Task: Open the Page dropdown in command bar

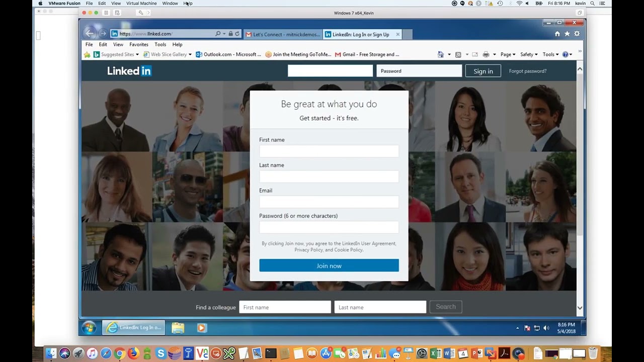Action: [508, 54]
